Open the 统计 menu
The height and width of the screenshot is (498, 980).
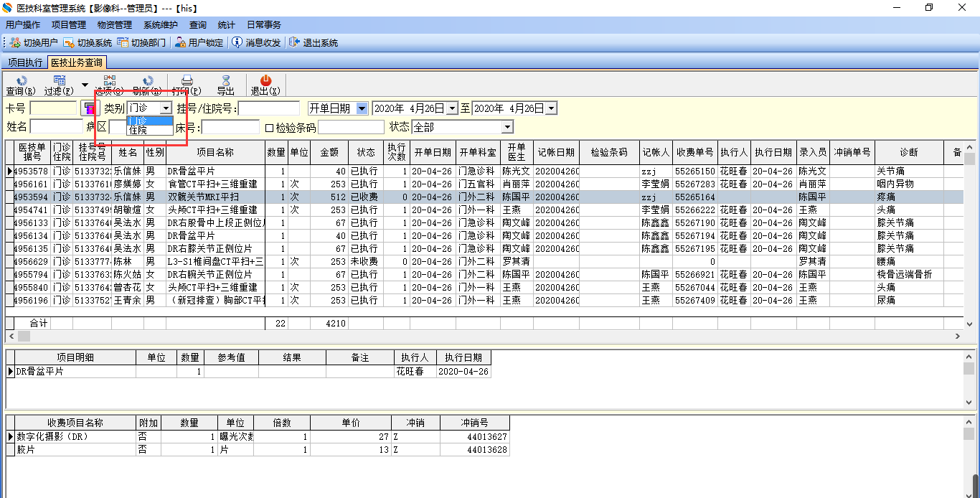pyautogui.click(x=226, y=25)
